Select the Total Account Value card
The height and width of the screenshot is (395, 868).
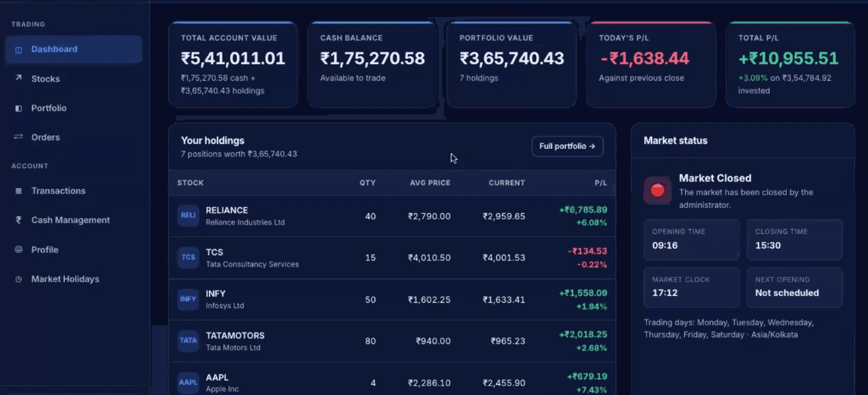pyautogui.click(x=233, y=65)
